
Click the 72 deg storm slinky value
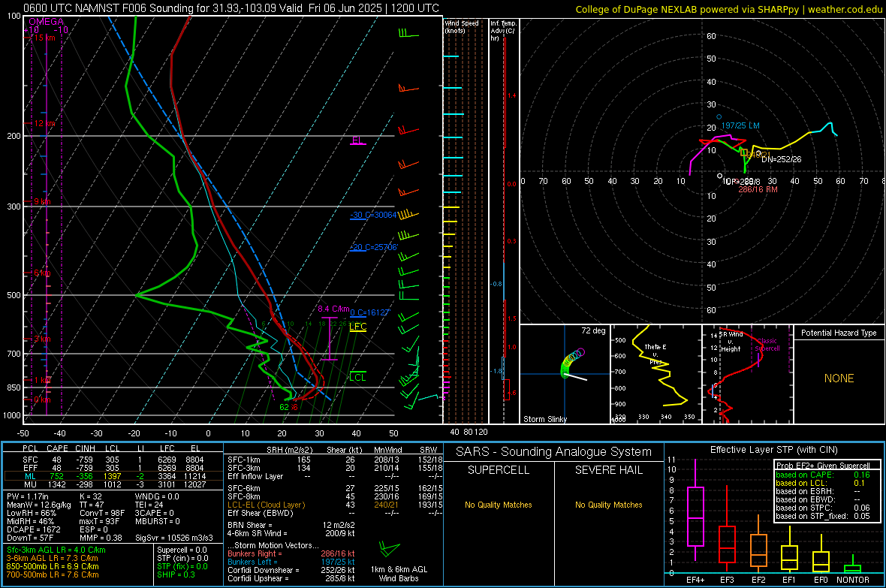[x=593, y=330]
